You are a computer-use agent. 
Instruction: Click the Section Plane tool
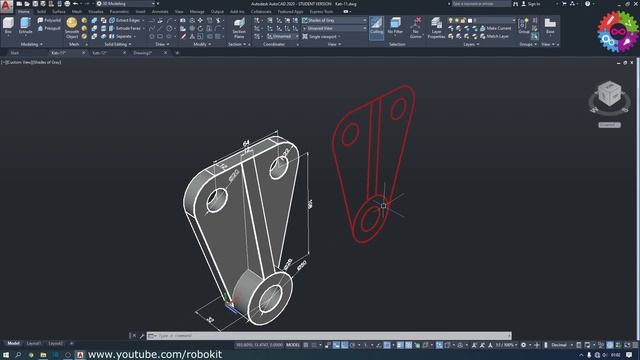(239, 28)
